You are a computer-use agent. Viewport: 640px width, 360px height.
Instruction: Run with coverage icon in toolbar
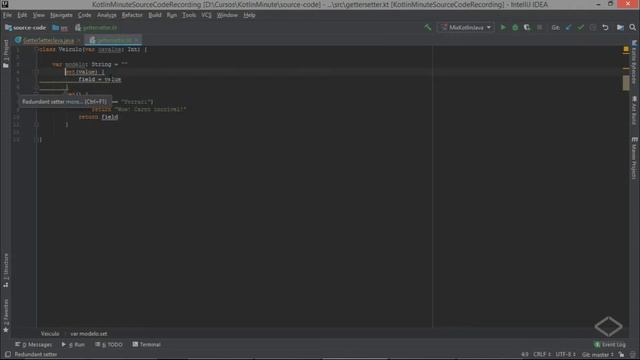pyautogui.click(x=527, y=27)
